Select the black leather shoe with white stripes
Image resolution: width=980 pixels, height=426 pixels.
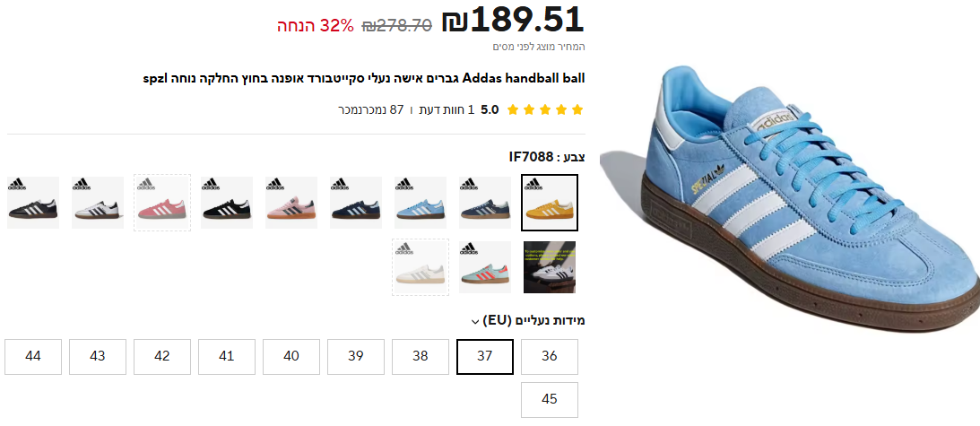pos(33,203)
